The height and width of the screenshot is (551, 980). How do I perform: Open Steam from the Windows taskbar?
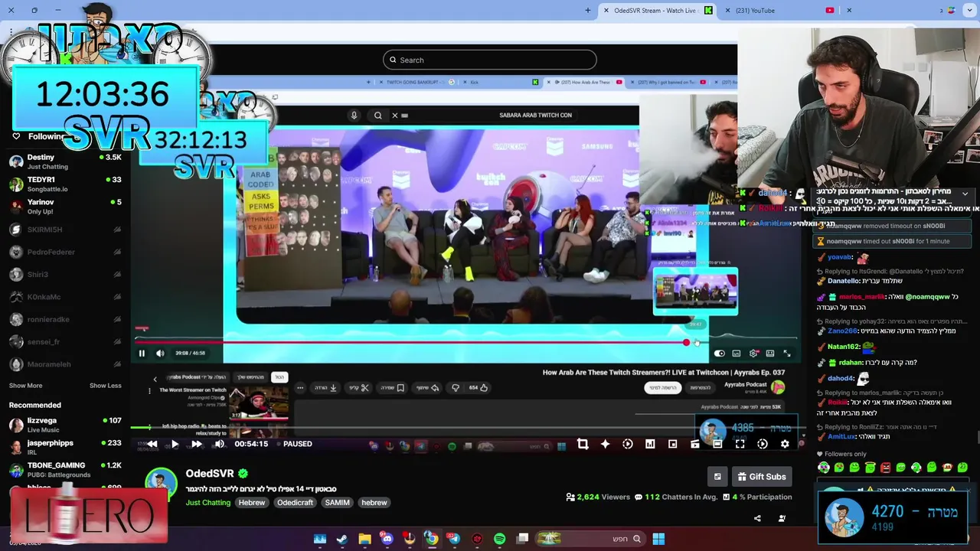click(342, 539)
